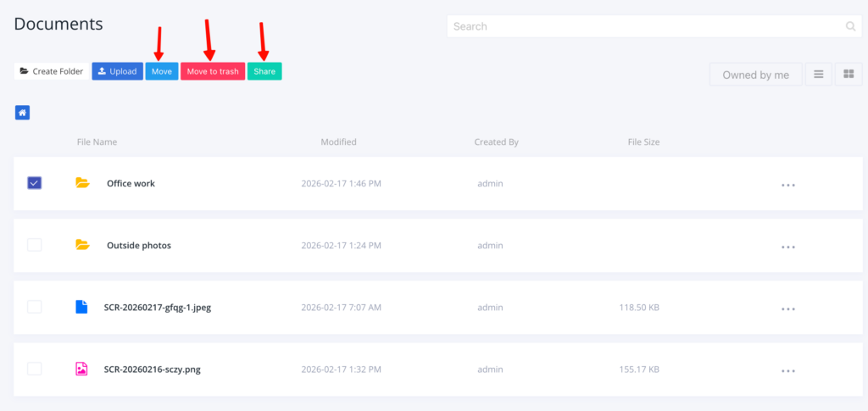Click the blue Upload button
Viewport: 868px width, 411px height.
(x=117, y=71)
